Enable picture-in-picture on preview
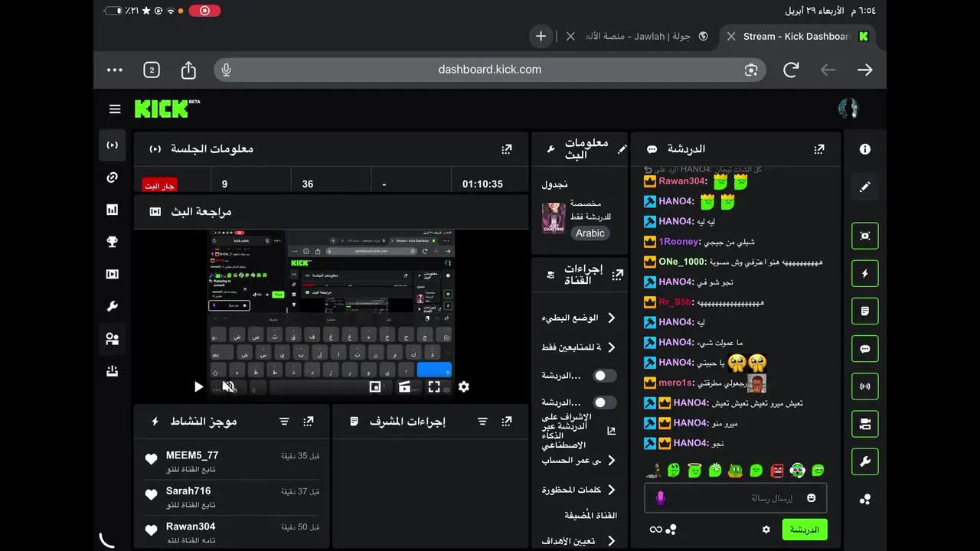Screen dimensions: 980x551 [375, 387]
